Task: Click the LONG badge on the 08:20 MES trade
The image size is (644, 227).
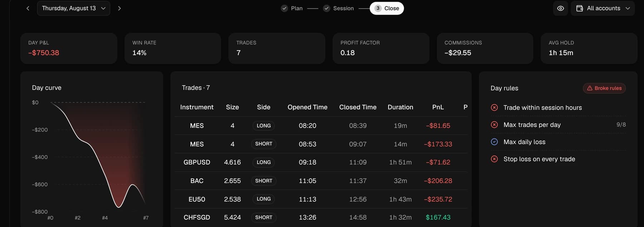Action: (x=264, y=126)
